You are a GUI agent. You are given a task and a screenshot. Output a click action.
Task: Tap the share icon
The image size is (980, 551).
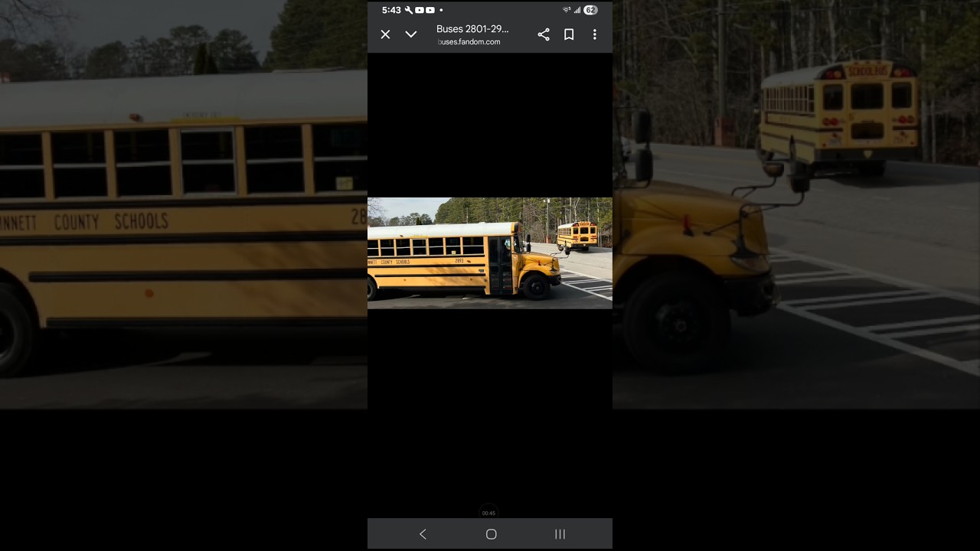click(x=544, y=34)
